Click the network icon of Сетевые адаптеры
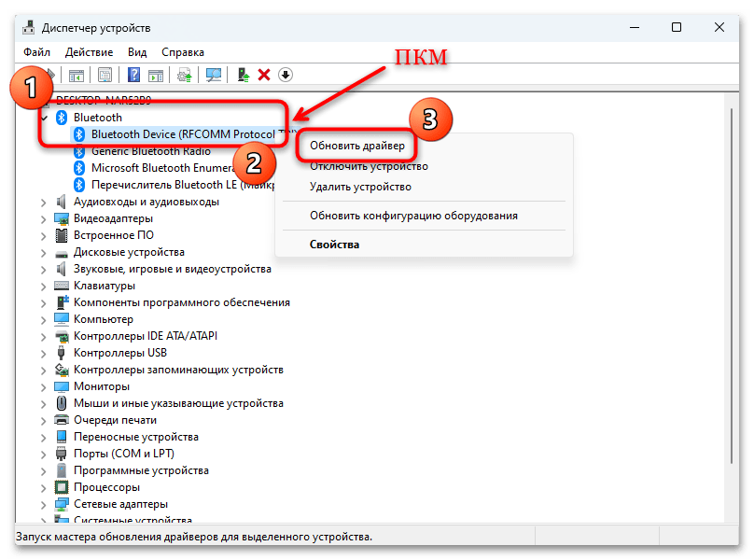754x560 pixels. tap(62, 504)
